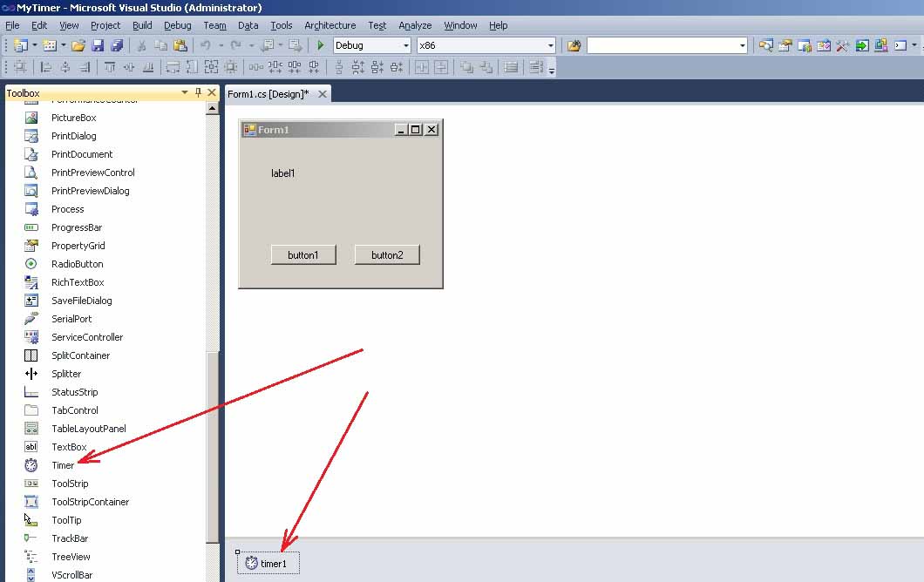
Task: Start debugging with the green play arrow
Action: click(x=320, y=44)
